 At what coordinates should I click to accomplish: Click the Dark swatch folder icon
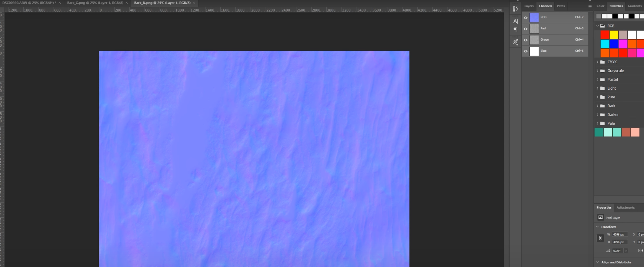coord(602,106)
